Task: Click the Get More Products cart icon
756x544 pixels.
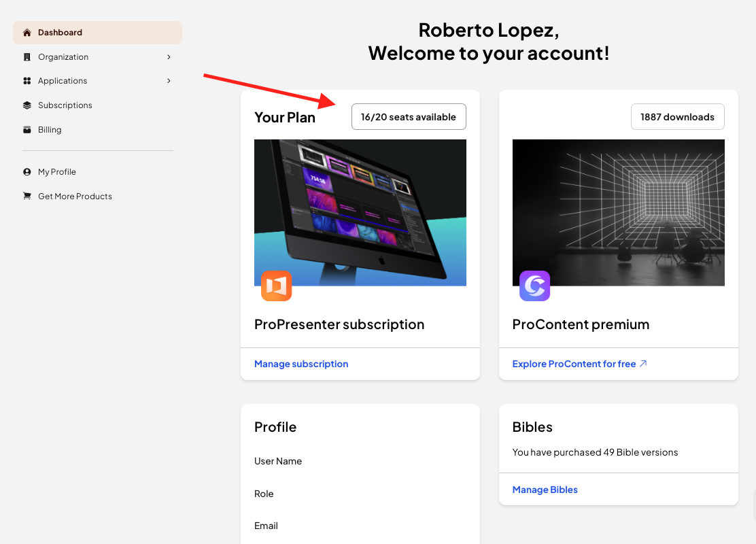Action: coord(27,196)
